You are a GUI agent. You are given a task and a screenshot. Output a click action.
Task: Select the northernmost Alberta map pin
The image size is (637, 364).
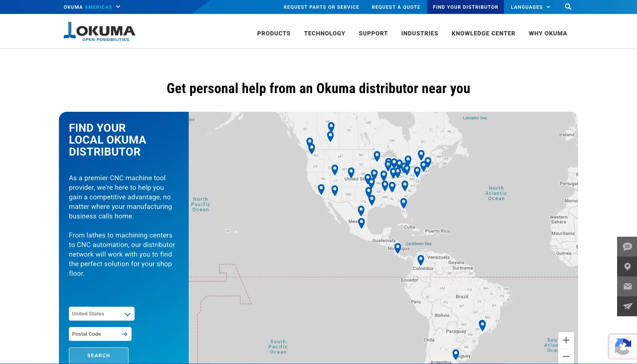tap(331, 127)
